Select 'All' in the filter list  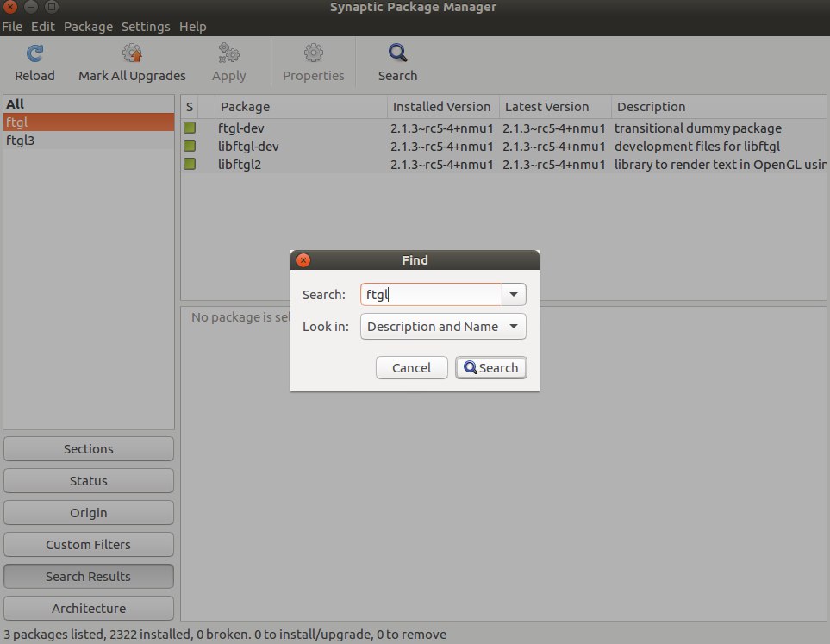(x=89, y=103)
